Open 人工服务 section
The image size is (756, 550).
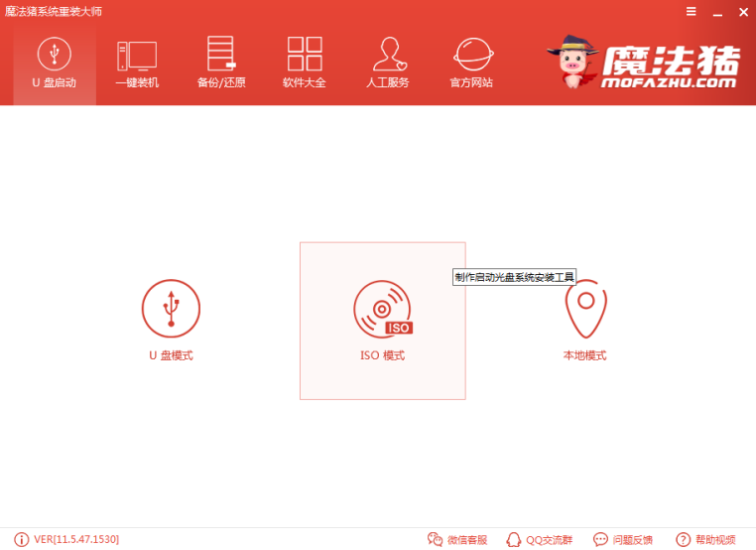[x=388, y=63]
